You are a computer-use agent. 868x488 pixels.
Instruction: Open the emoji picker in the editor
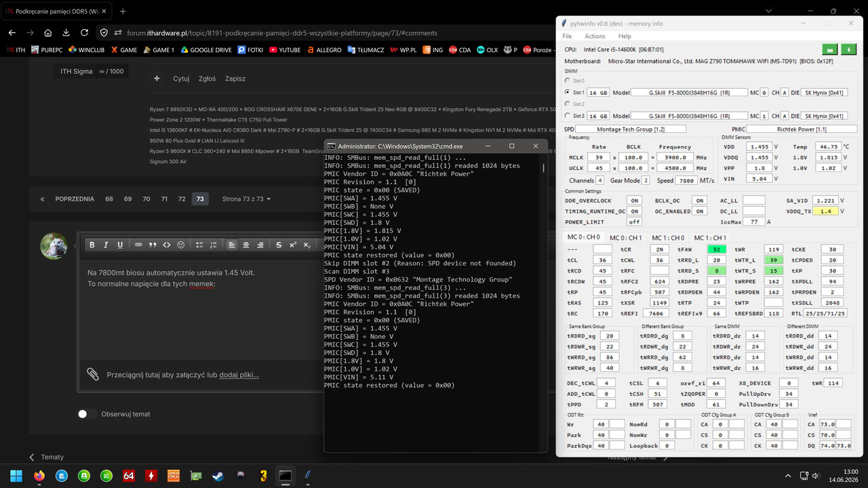[181, 245]
